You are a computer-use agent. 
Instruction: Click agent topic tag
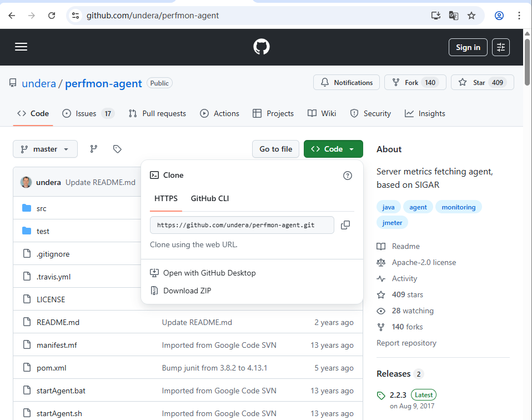(x=418, y=207)
